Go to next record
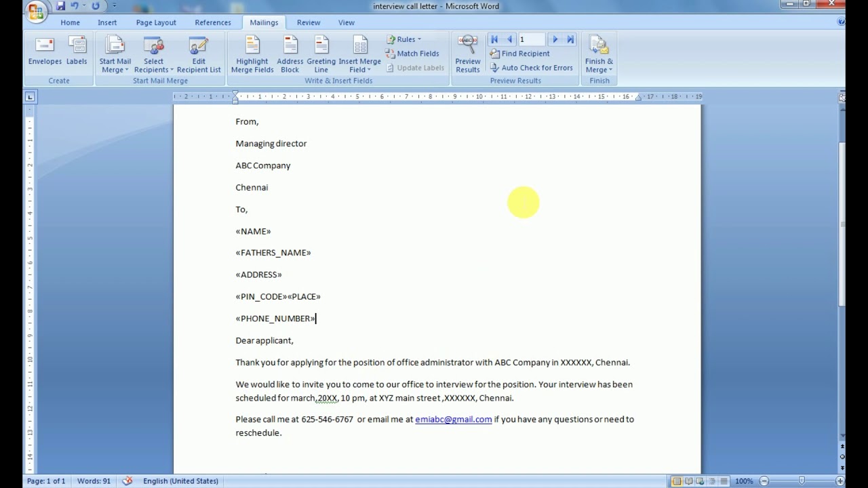 [x=555, y=39]
